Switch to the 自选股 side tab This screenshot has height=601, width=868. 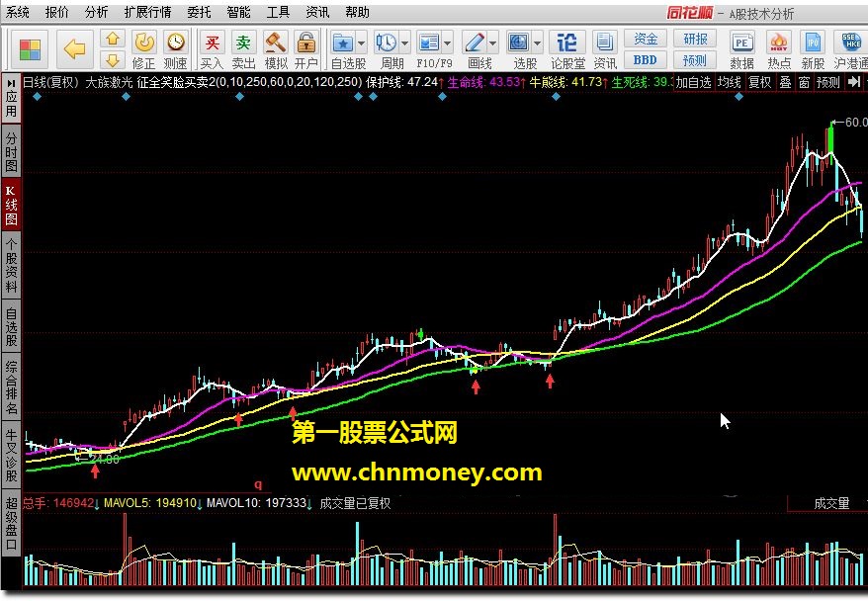point(11,326)
